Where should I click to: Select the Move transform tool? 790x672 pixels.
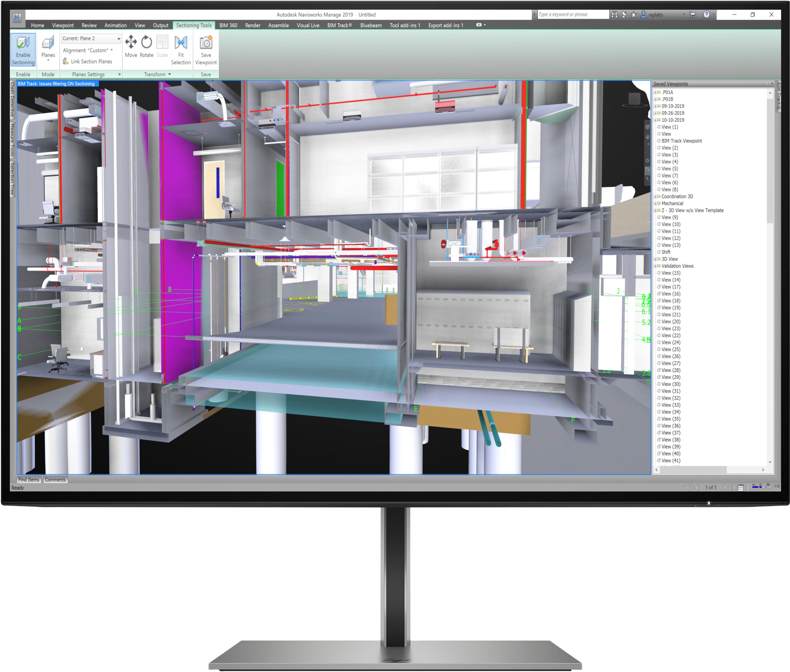(x=131, y=49)
